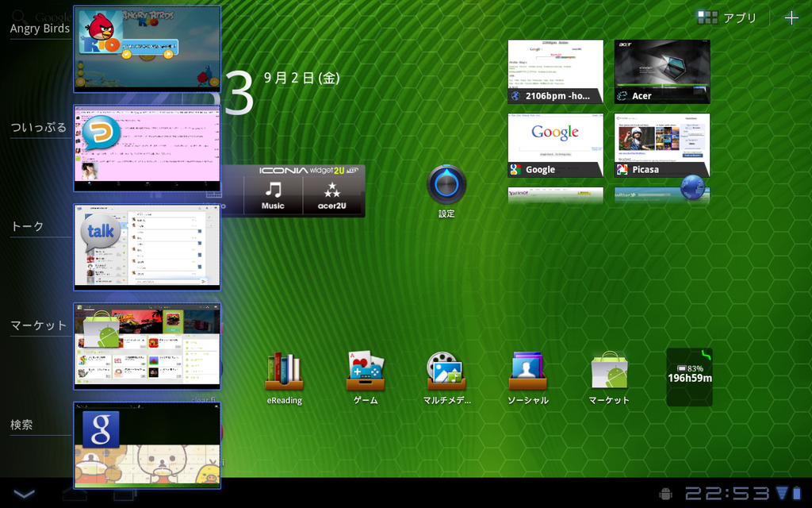Image resolution: width=812 pixels, height=508 pixels.
Task: Tap the 22:53 clock in status bar
Action: 728,494
